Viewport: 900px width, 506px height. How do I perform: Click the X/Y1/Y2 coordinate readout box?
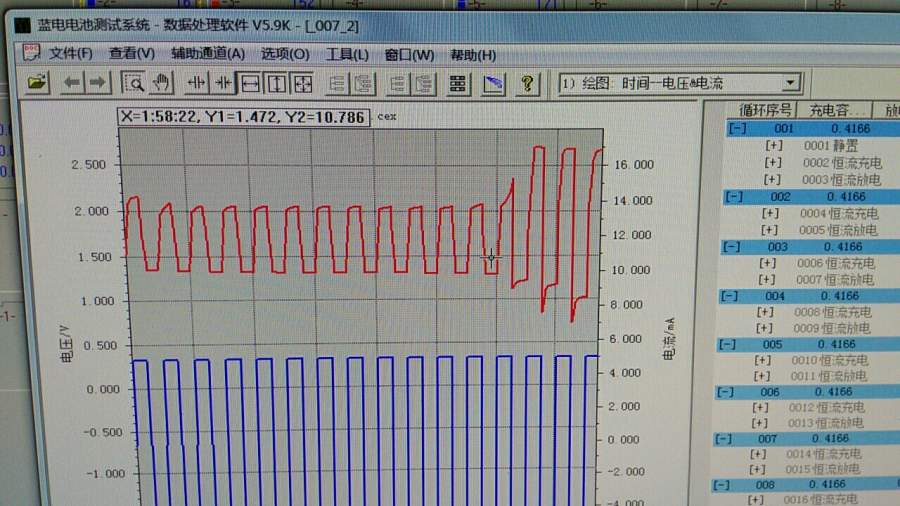click(x=243, y=117)
